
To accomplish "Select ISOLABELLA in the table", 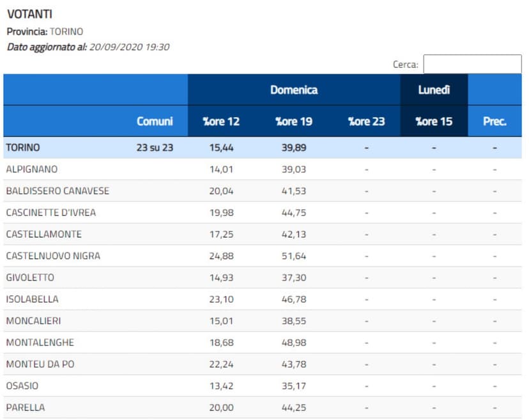I will click(x=32, y=299).
